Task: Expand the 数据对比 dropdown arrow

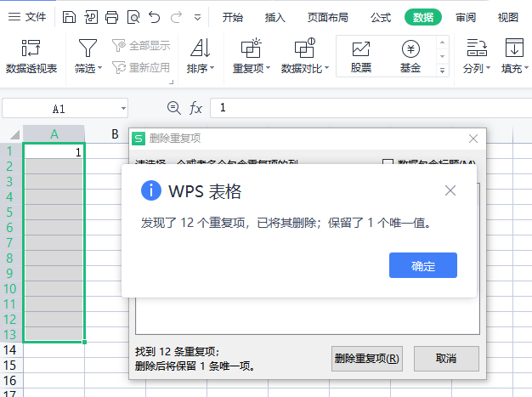Action: point(326,68)
